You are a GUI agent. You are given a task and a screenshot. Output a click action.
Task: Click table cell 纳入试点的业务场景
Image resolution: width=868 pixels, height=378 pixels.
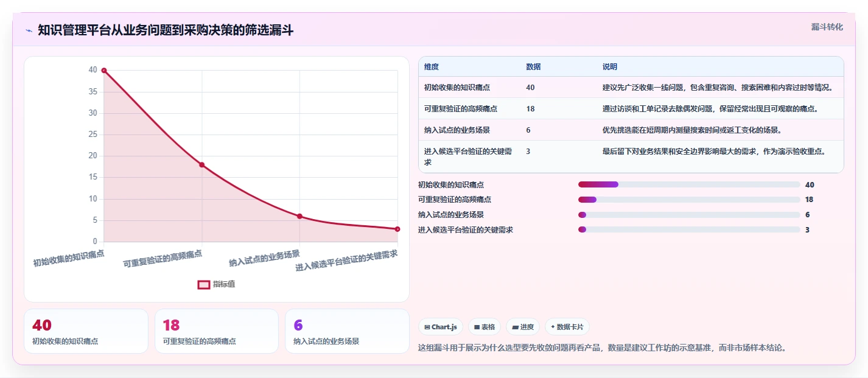[457, 130]
